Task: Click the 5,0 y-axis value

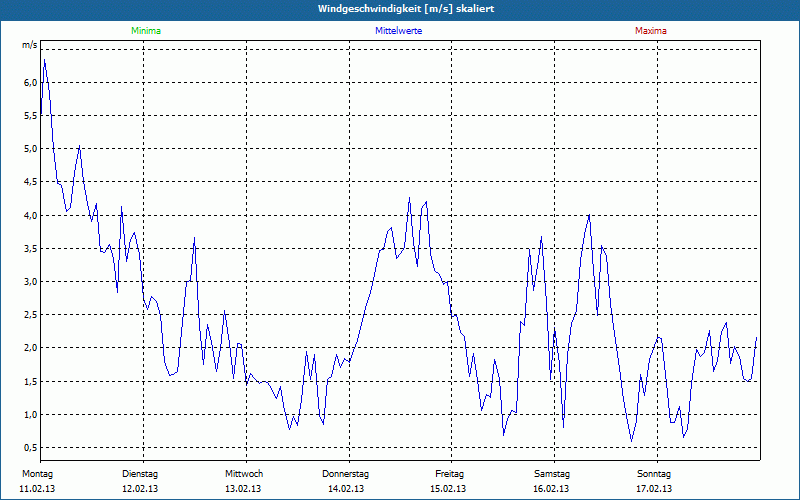Action: coord(31,149)
